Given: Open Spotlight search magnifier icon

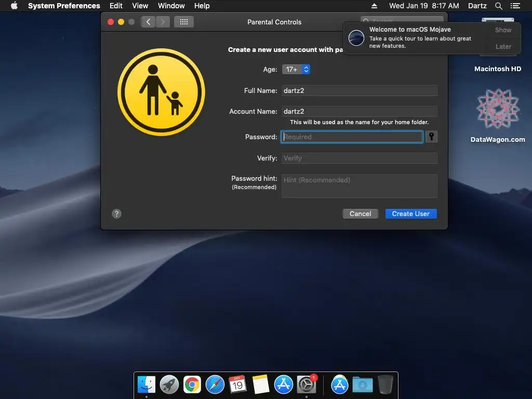Looking at the screenshot, I should (498, 6).
